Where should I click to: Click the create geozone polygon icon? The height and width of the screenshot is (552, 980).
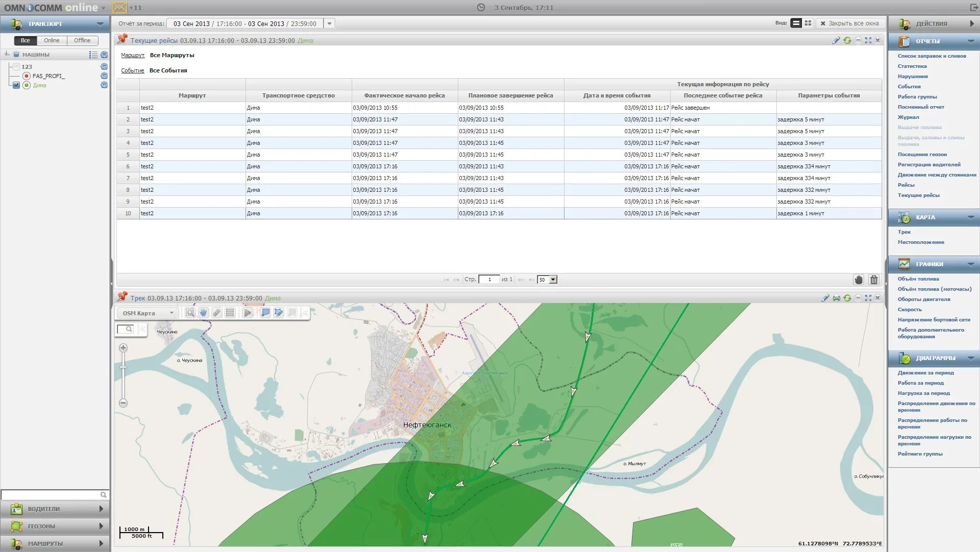(x=265, y=313)
